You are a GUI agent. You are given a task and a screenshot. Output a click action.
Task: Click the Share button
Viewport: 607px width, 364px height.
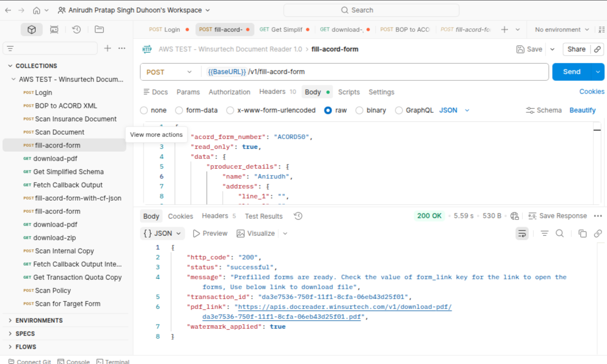click(576, 49)
